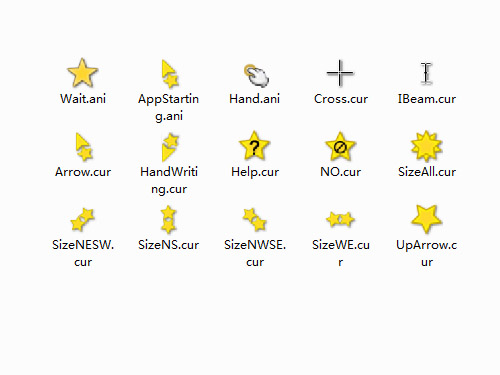500x375 pixels.
Task: Click the Cross.cur crosshair icon
Action: [340, 73]
